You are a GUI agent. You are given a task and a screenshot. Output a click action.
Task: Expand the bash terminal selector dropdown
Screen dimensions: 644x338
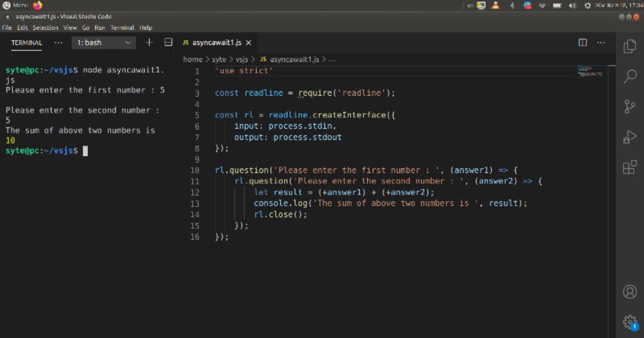click(104, 43)
